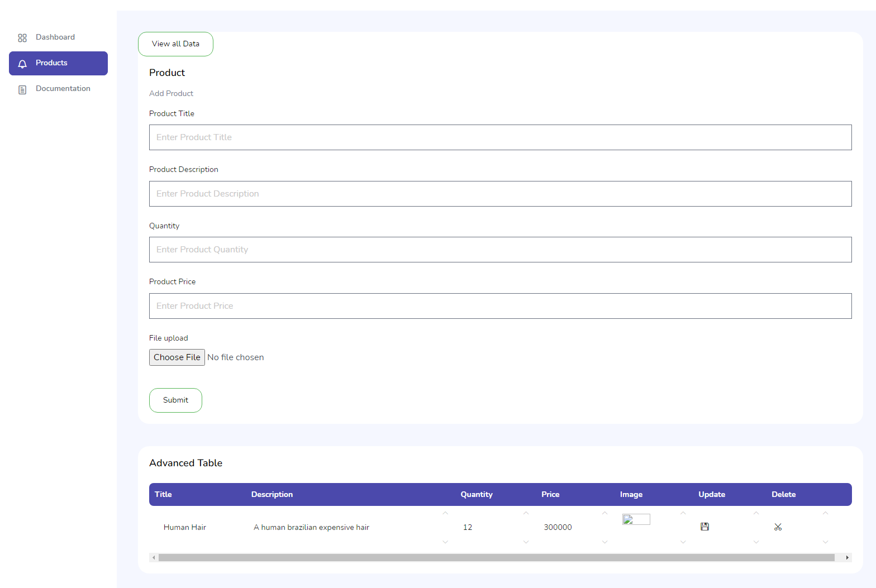876x588 pixels.
Task: Click the Documentation page icon in sidebar
Action: [22, 89]
